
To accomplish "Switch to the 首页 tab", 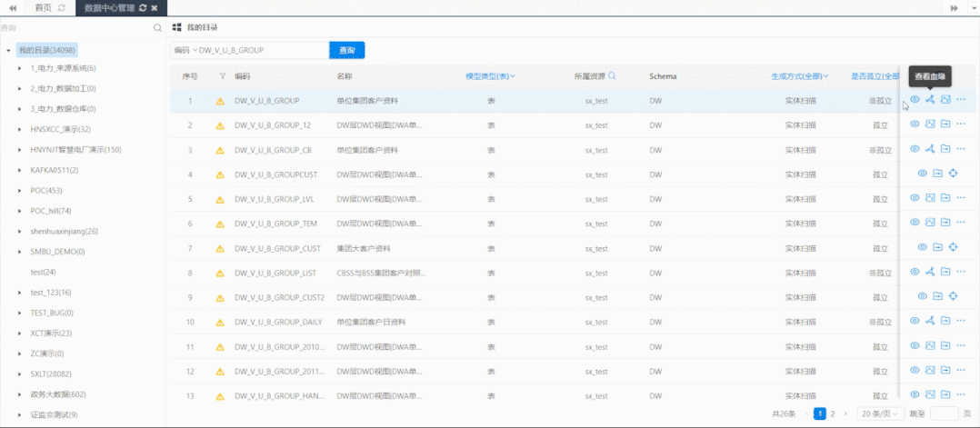I will click(x=43, y=7).
